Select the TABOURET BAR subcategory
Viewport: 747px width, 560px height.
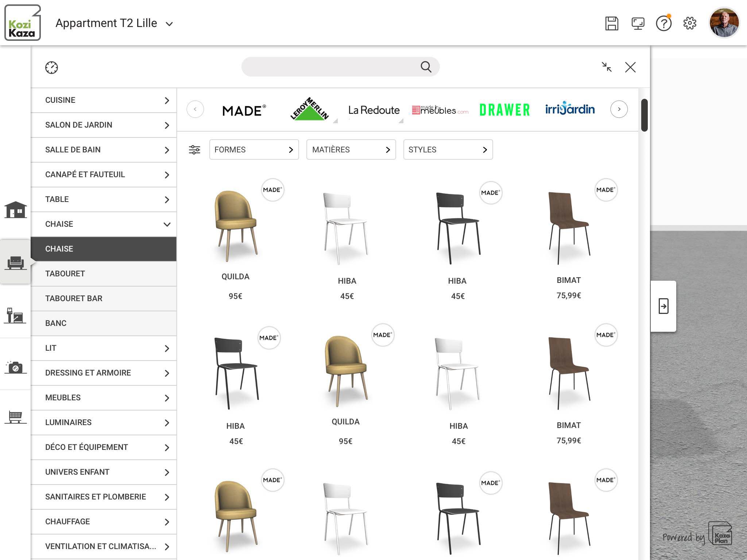[x=104, y=299]
